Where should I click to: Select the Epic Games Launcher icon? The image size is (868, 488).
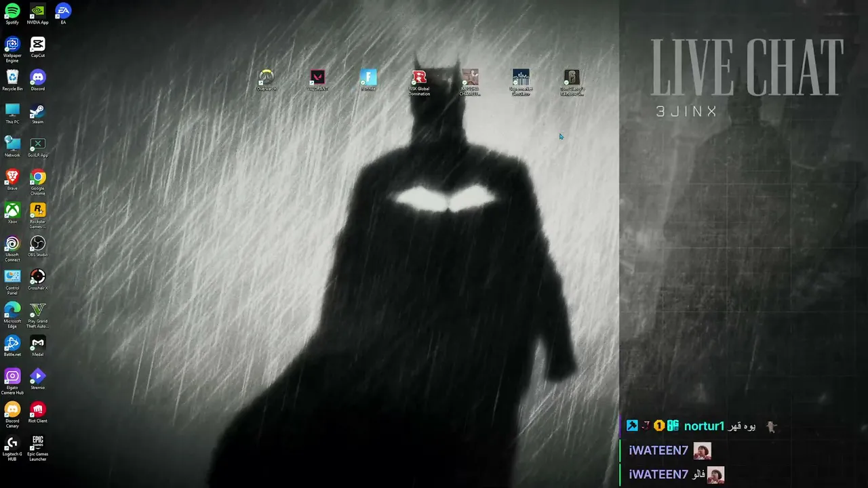click(x=38, y=449)
